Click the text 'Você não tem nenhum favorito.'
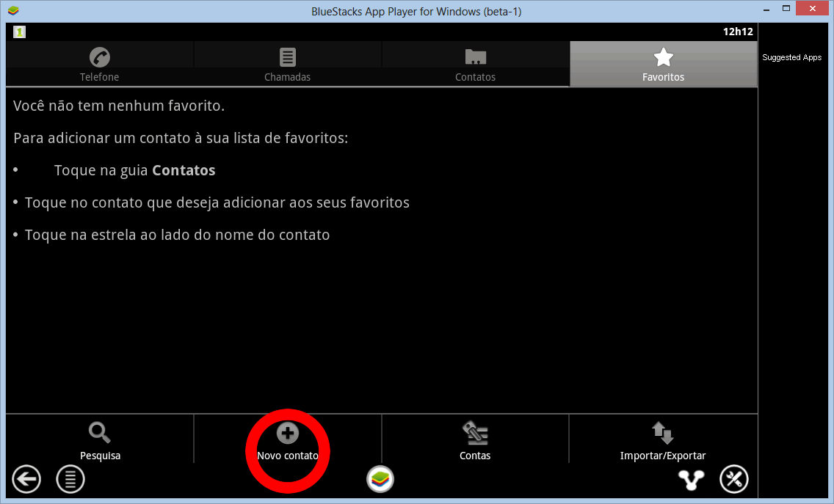 [119, 106]
